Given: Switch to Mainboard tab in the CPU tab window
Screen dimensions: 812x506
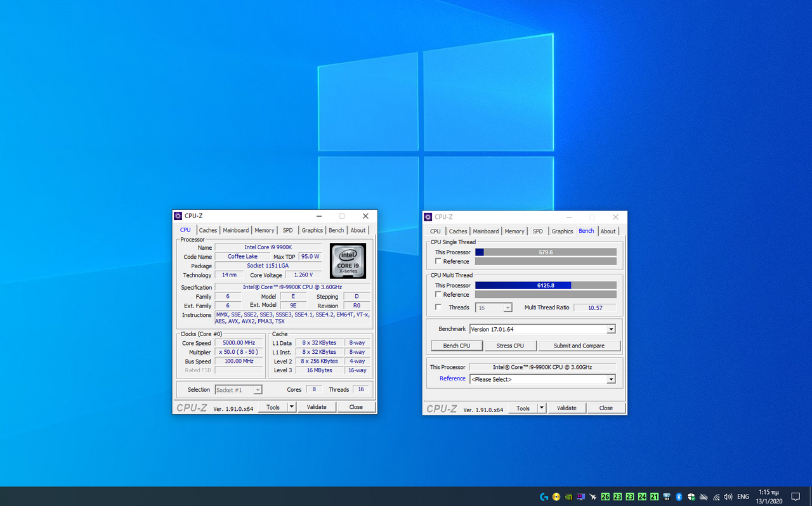Looking at the screenshot, I should (x=235, y=230).
